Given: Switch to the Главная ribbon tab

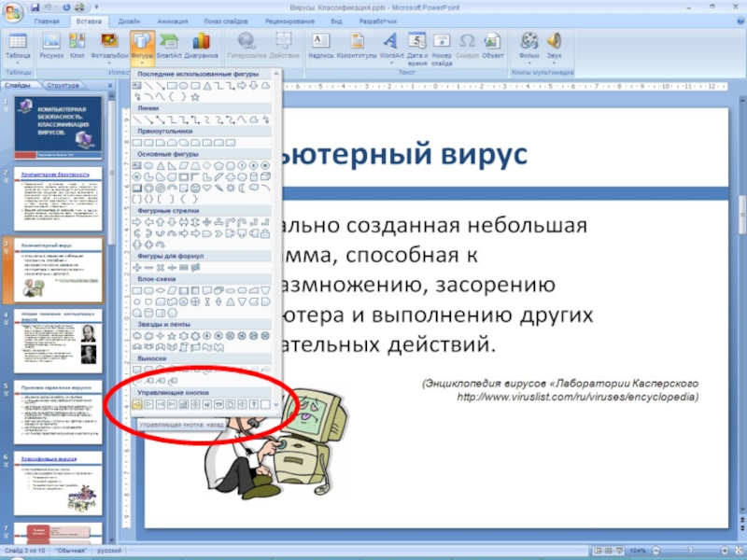Looking at the screenshot, I should pyautogui.click(x=47, y=21).
